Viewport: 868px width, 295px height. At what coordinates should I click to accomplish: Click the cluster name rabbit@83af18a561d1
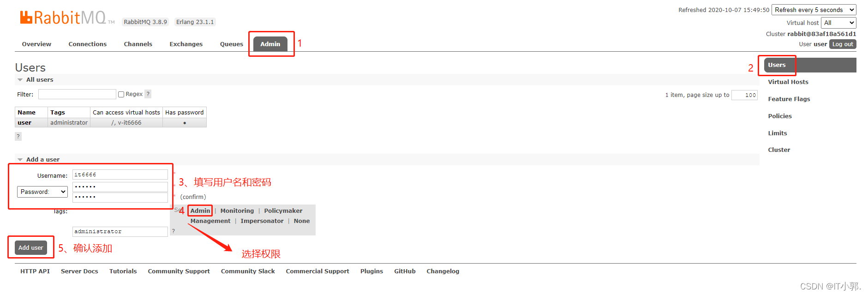822,34
